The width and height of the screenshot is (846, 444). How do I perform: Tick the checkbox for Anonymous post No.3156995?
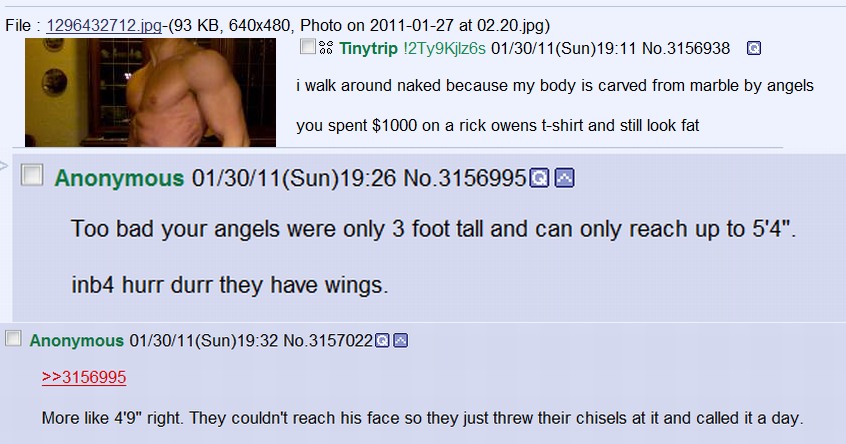32,175
